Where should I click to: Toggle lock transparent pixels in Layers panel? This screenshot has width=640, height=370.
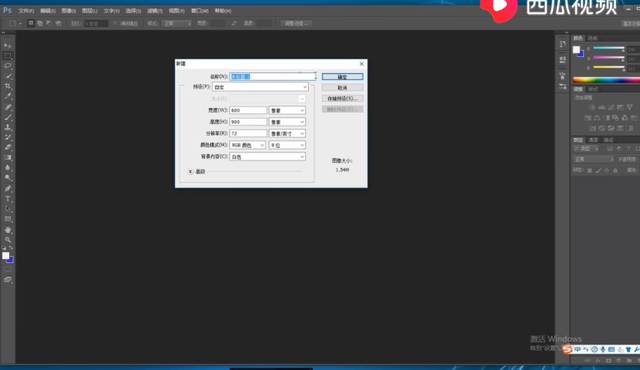(590, 171)
